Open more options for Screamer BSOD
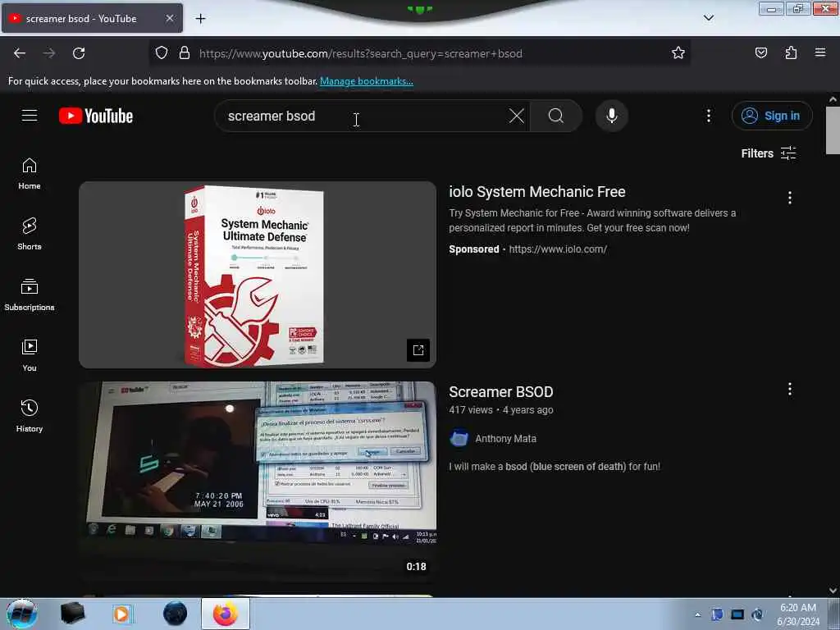Viewport: 840px width, 630px height. 790,389
